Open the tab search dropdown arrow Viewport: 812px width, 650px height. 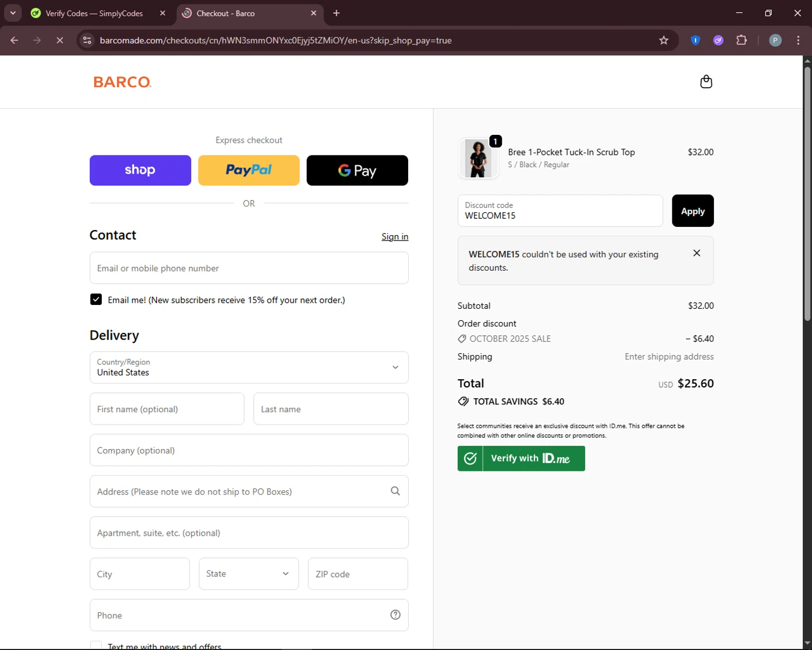pyautogui.click(x=12, y=13)
